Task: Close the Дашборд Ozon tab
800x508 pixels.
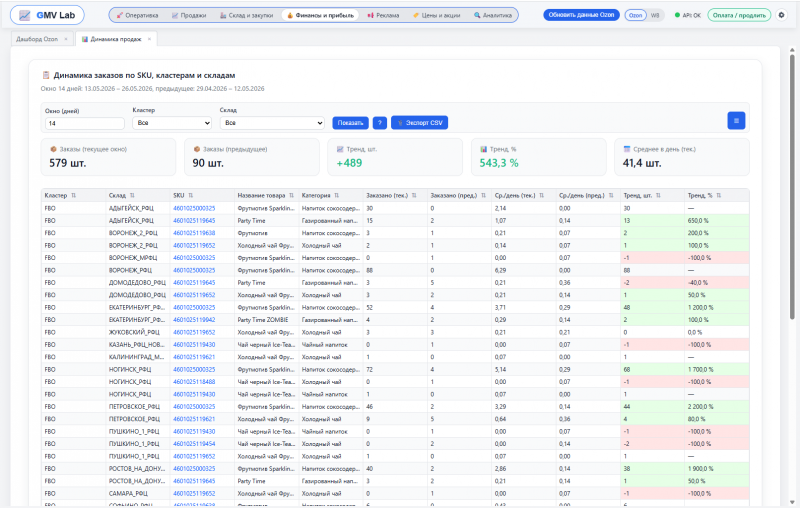Action: click(66, 39)
